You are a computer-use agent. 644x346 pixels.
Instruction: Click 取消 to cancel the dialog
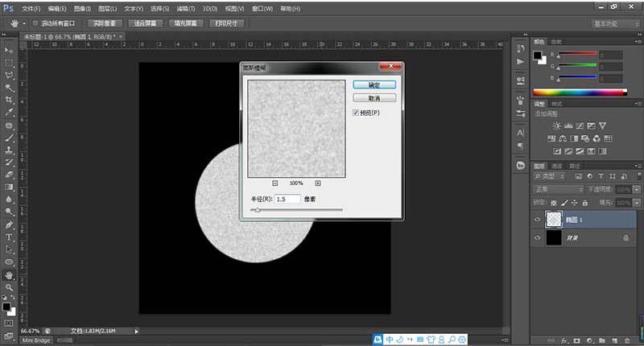tap(374, 98)
